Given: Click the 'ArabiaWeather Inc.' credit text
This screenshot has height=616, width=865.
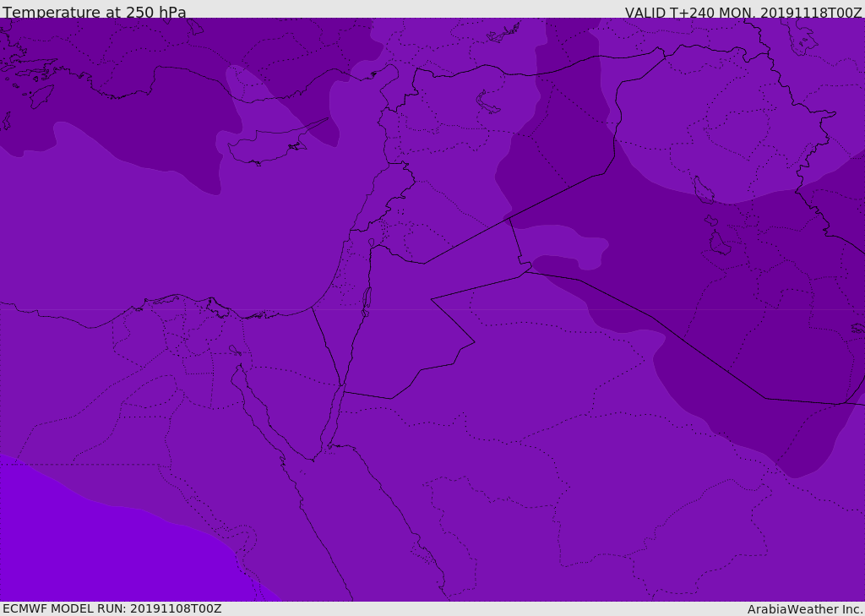Looking at the screenshot, I should [x=804, y=609].
